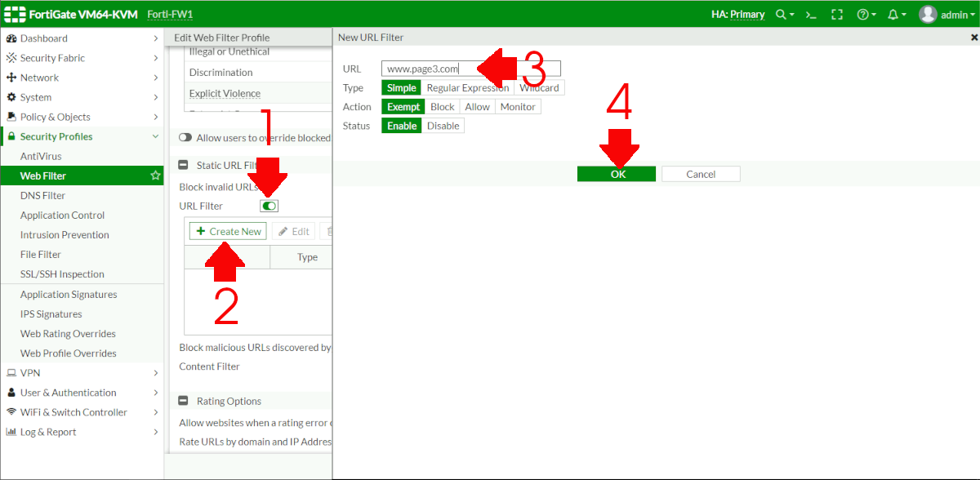Select the Explicit Violence category row
Screen dimensions: 980x480
(x=257, y=94)
